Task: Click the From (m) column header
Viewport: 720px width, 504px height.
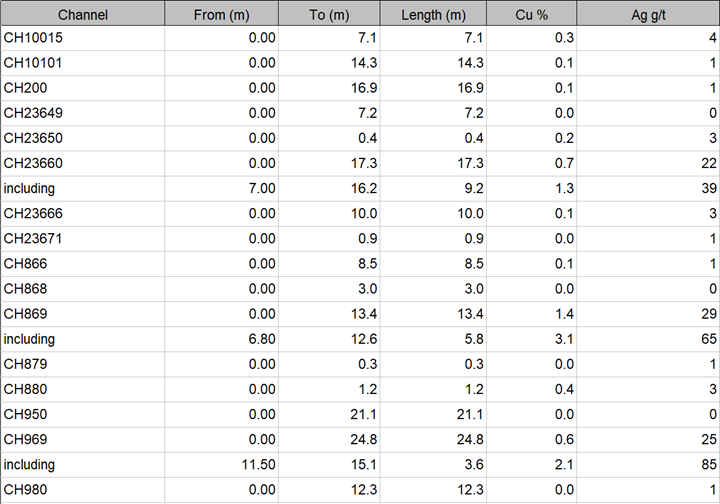Action: [x=222, y=14]
